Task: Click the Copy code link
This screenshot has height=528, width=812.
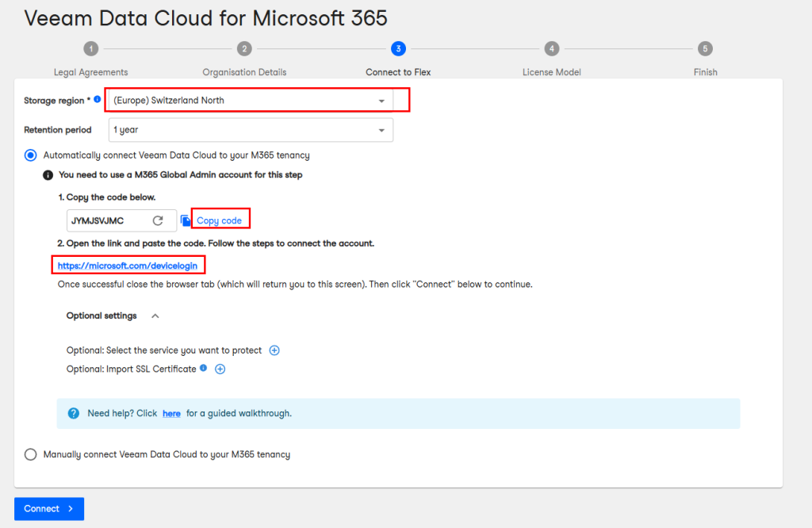Action: (219, 220)
